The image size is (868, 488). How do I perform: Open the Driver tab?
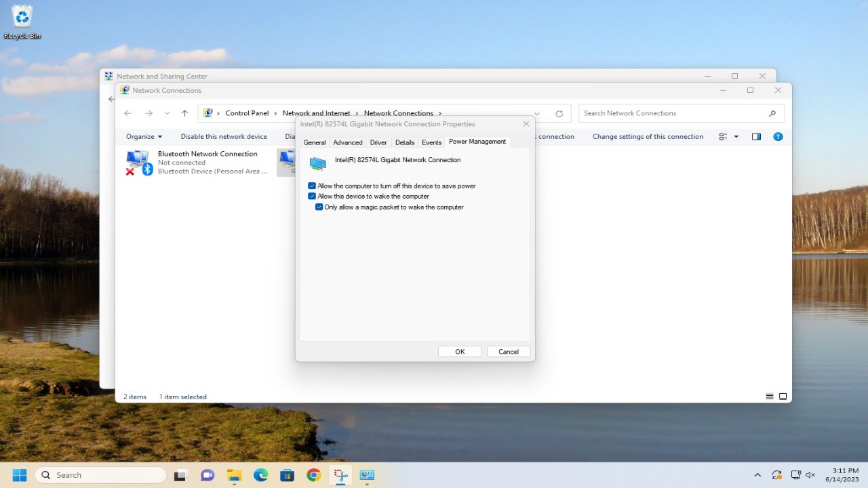click(x=378, y=142)
